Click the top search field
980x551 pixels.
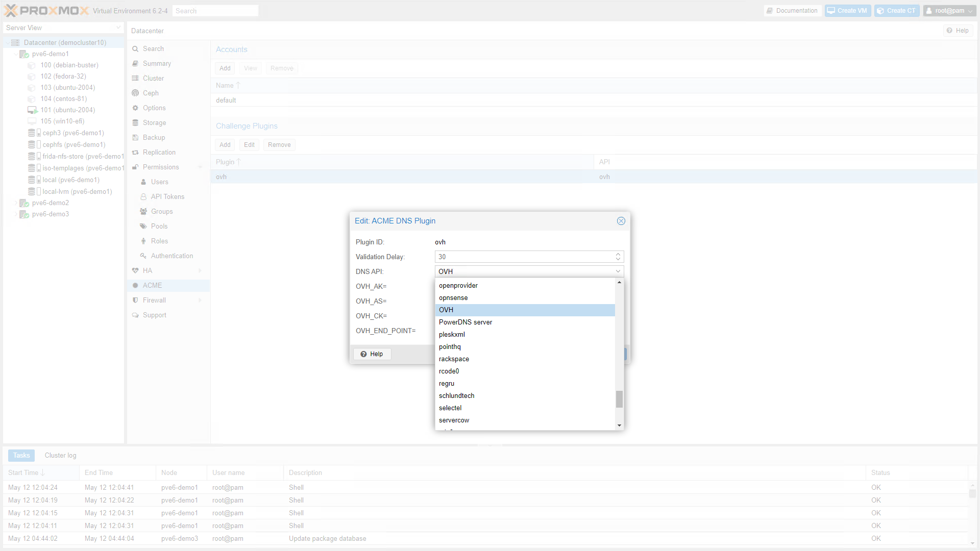tap(215, 11)
